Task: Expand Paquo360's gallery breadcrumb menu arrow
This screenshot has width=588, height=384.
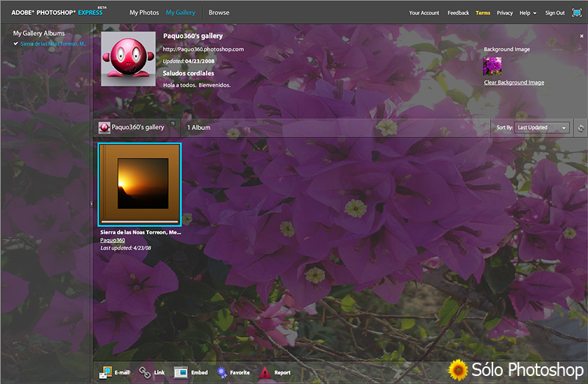Action: [x=173, y=123]
